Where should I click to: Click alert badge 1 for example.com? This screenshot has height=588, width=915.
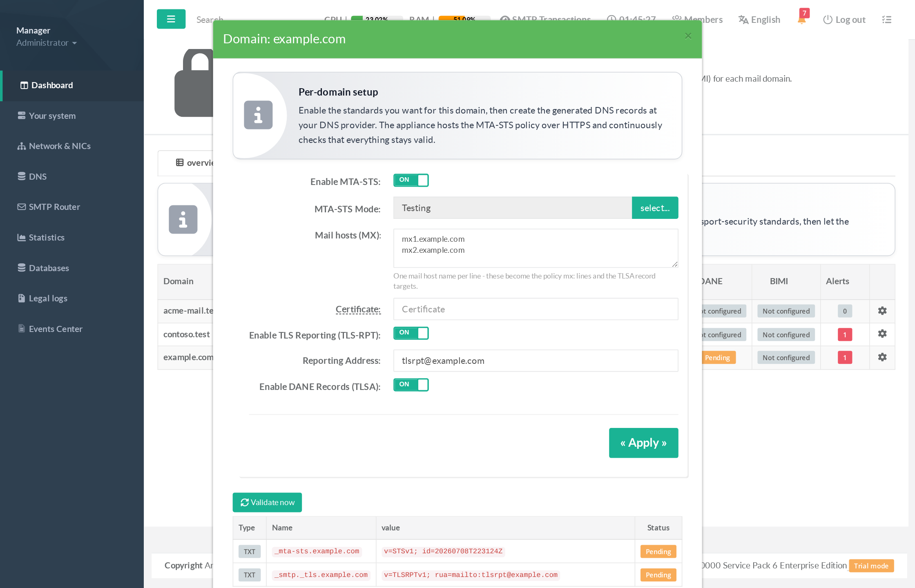click(x=845, y=358)
